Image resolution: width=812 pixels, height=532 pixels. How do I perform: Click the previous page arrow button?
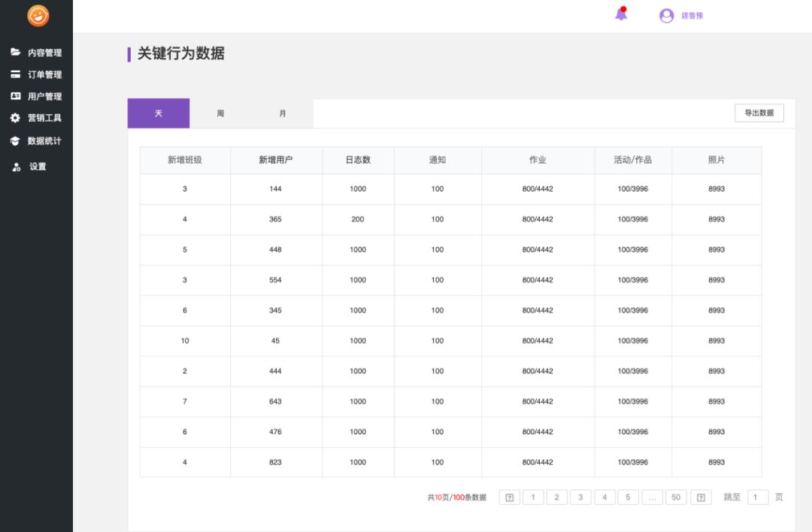point(509,497)
